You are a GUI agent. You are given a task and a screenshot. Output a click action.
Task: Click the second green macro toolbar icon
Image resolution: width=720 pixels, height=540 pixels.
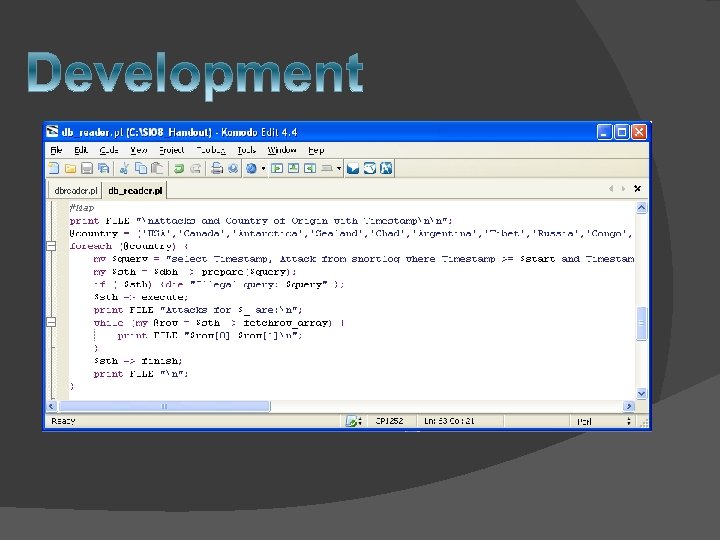[293, 169]
